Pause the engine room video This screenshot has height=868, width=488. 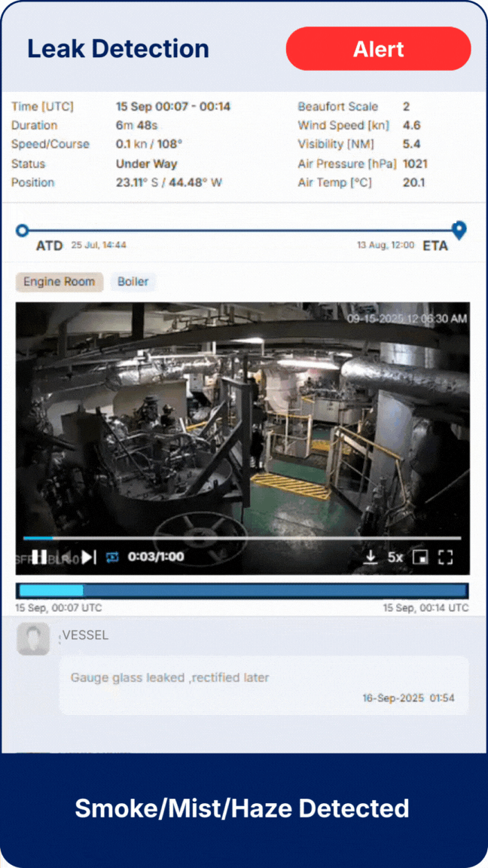tap(39, 557)
